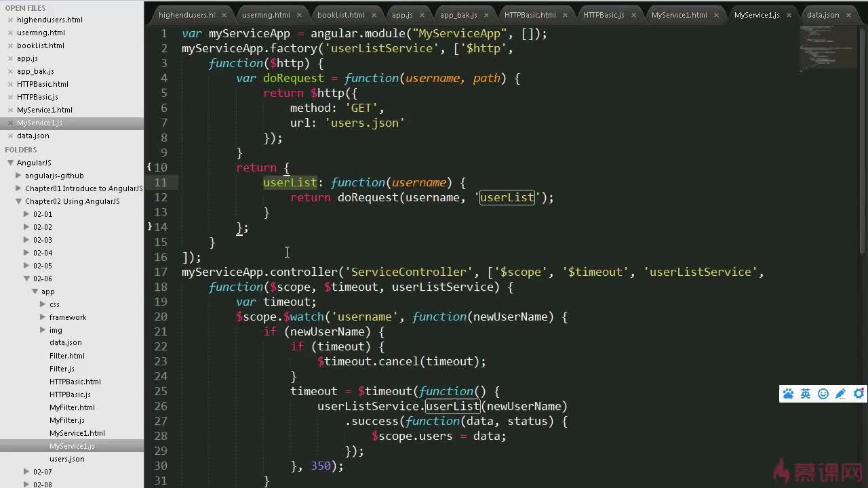This screenshot has height=488, width=868.
Task: Click the 350 timeout value on line 30
Action: [321, 466]
